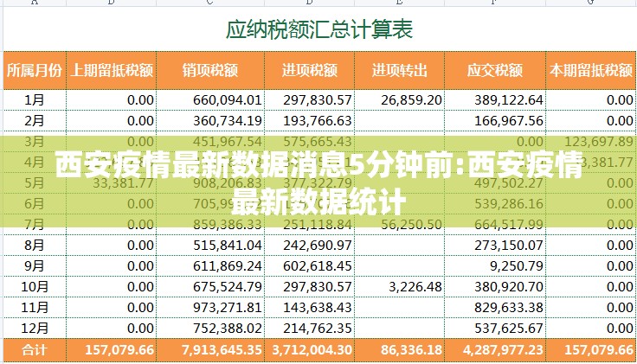Select the 515,841.04 cell

[210, 245]
